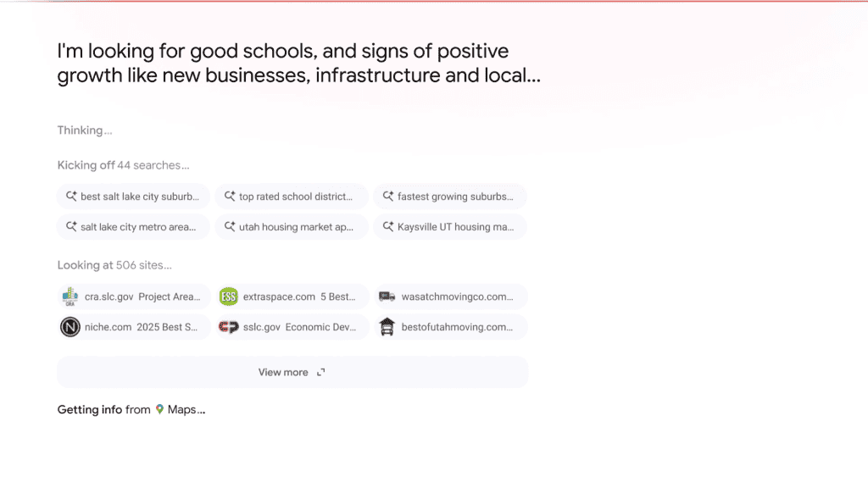This screenshot has height=488, width=868.
Task: Click the extraspace.com green favicon
Action: (228, 297)
